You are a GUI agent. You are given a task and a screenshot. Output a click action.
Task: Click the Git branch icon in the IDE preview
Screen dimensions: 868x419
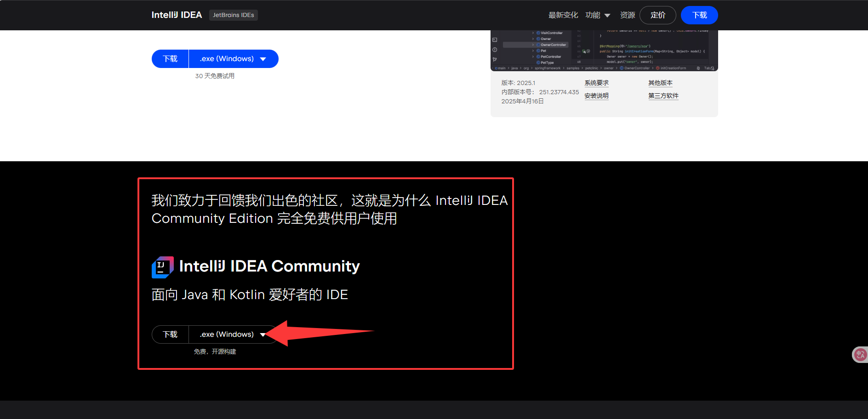coord(495,59)
